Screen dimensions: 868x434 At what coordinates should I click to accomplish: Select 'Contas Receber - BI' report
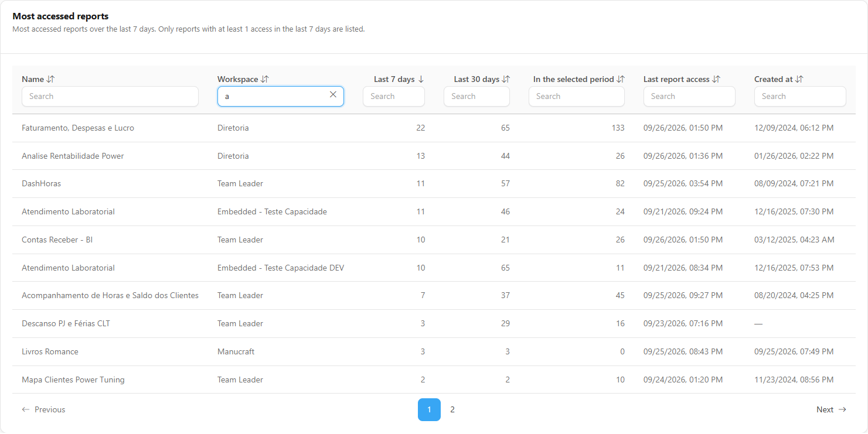(57, 240)
